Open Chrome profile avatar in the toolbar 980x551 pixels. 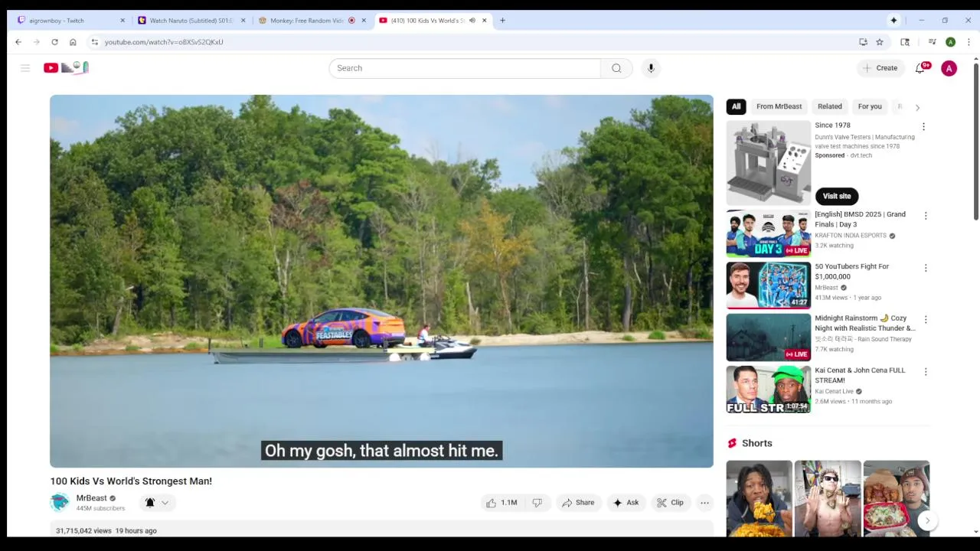[x=950, y=42]
